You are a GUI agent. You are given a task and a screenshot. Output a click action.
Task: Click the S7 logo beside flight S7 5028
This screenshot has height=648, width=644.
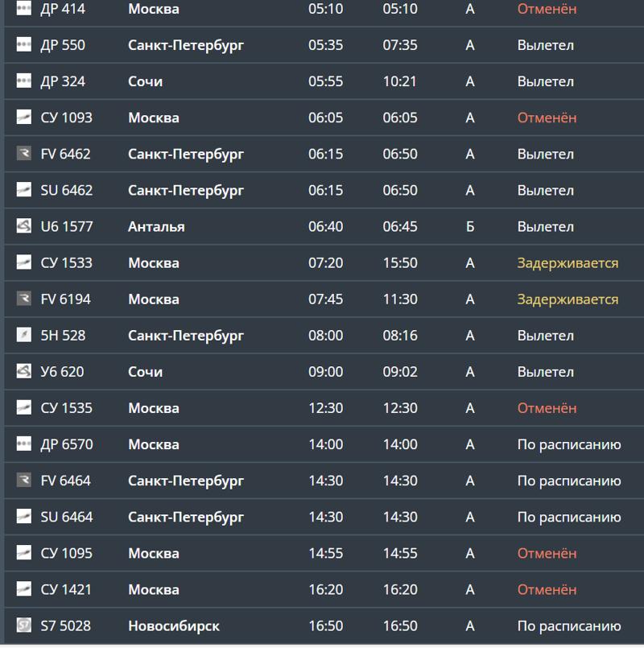pos(23,625)
